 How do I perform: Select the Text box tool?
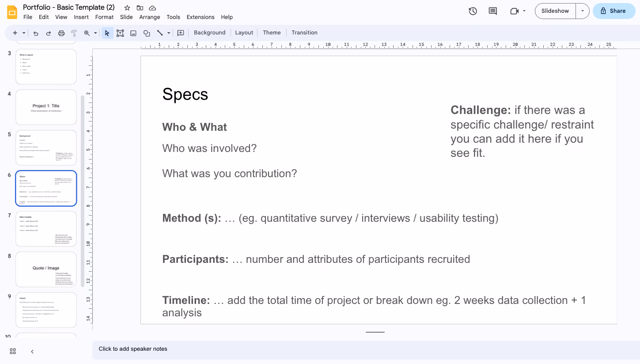pos(120,33)
